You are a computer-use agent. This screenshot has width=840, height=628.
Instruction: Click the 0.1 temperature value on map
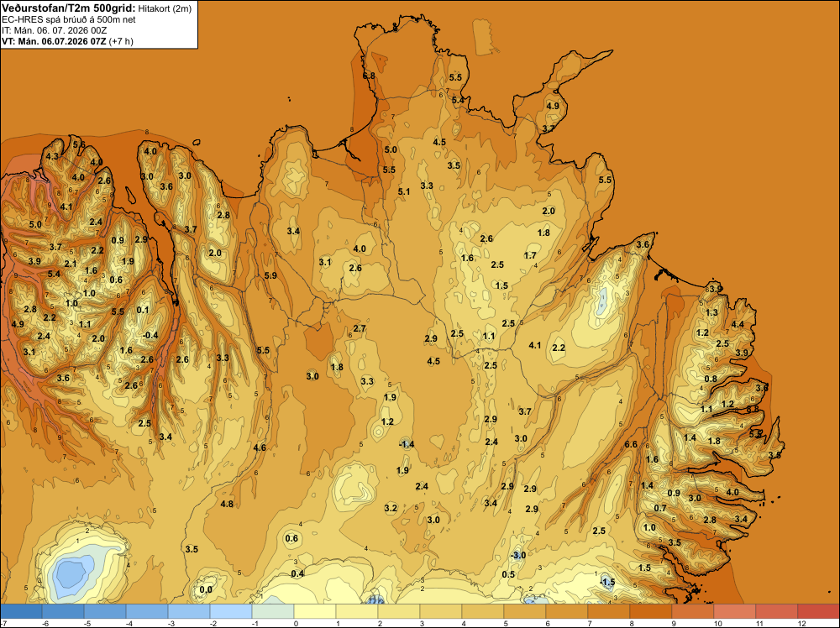[143, 310]
